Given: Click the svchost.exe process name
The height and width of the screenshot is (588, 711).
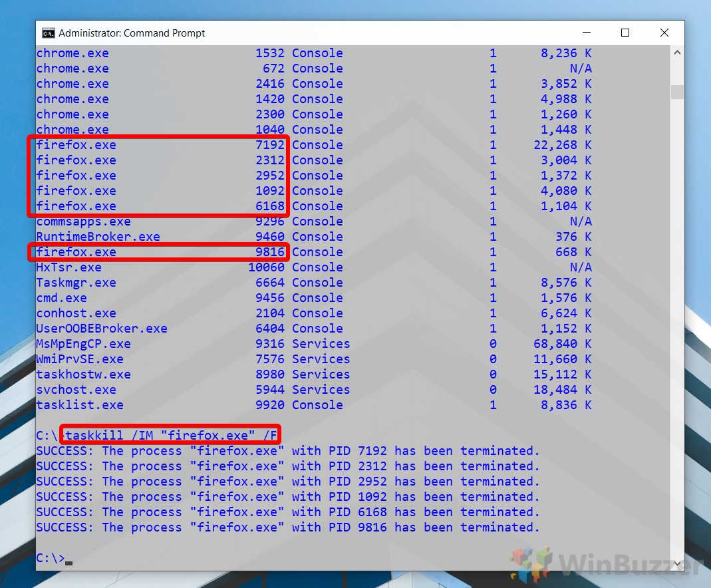Looking at the screenshot, I should [x=76, y=390].
